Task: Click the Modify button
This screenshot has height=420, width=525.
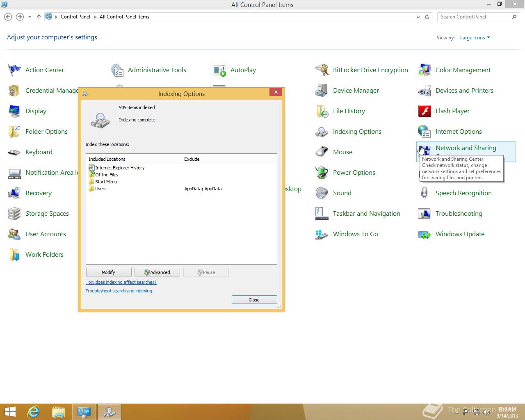Action: click(109, 272)
